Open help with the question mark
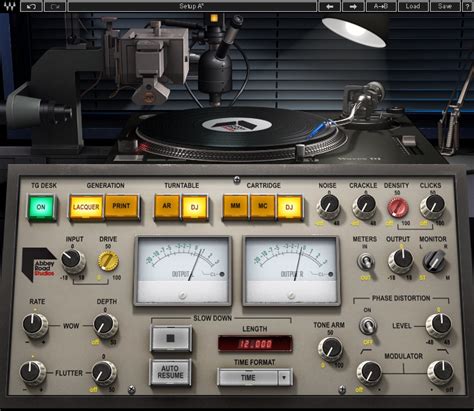Viewport: 474px width, 411px height. pos(468,6)
